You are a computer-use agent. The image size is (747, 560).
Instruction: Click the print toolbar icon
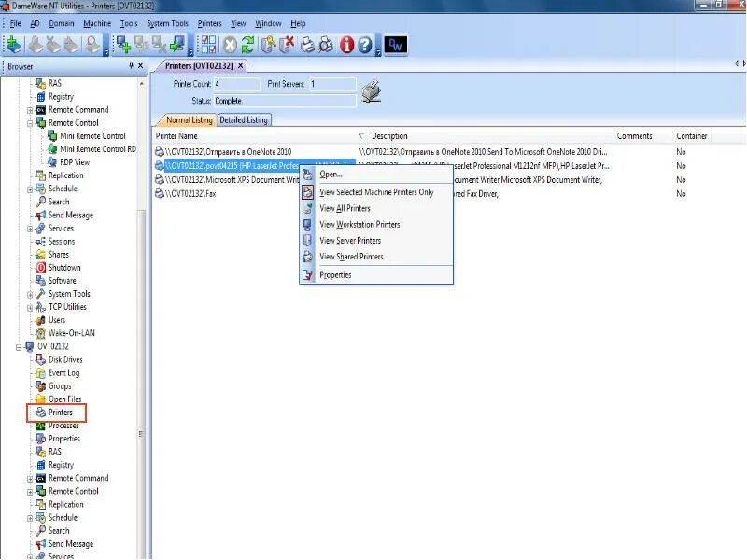point(308,45)
